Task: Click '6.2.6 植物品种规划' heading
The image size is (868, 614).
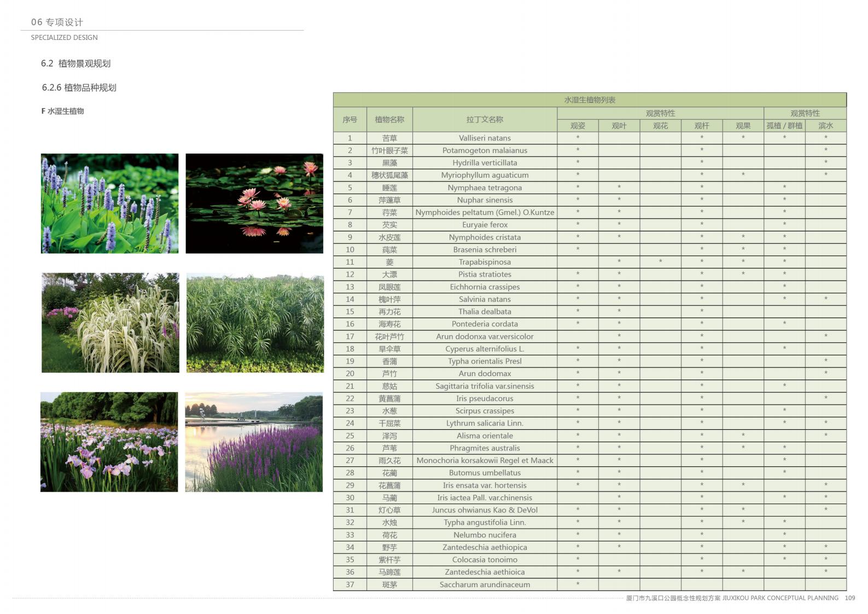Action: click(79, 87)
